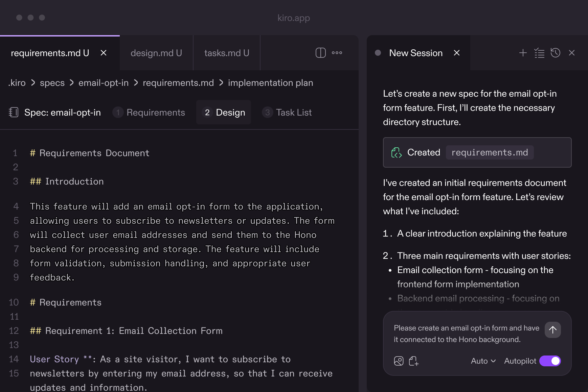Click the split editor layout icon
Image resolution: width=588 pixels, height=392 pixels.
320,53
